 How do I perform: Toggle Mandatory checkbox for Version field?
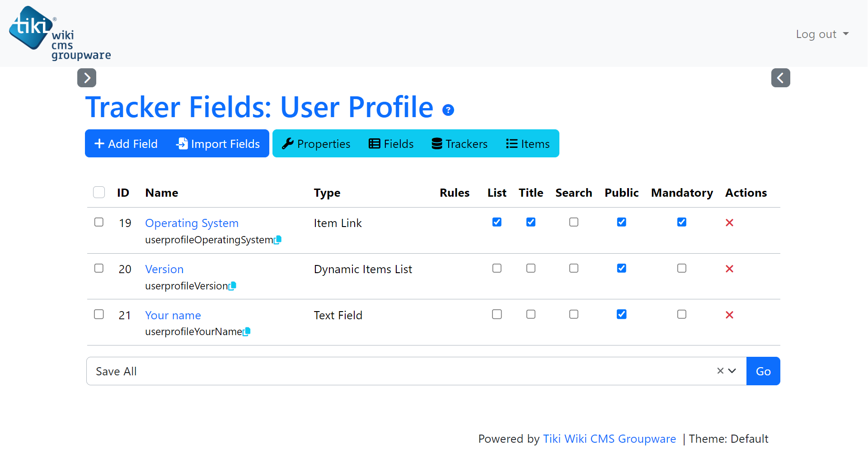[682, 268]
